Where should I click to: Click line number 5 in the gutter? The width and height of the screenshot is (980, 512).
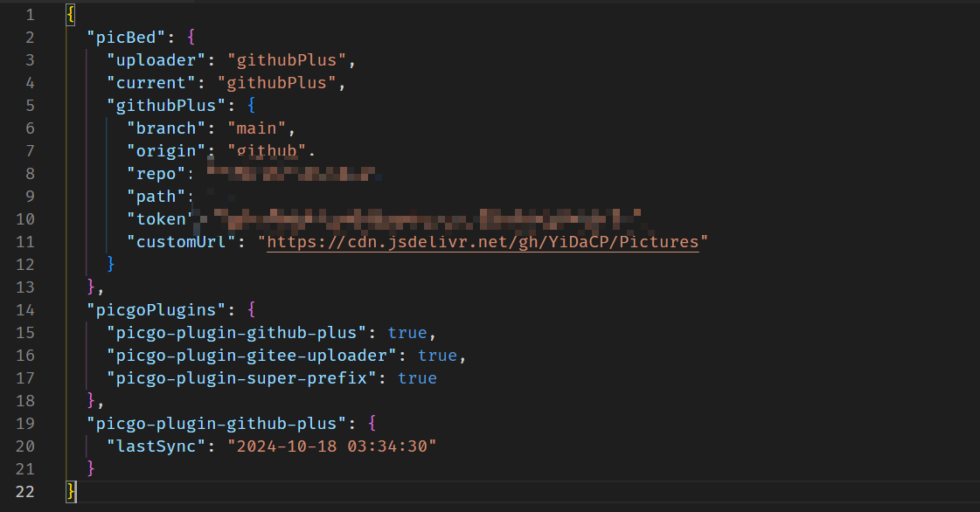point(30,106)
